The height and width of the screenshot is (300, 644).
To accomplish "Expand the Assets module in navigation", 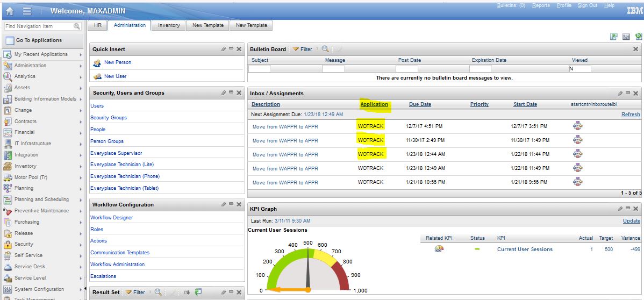I will click(x=81, y=88).
